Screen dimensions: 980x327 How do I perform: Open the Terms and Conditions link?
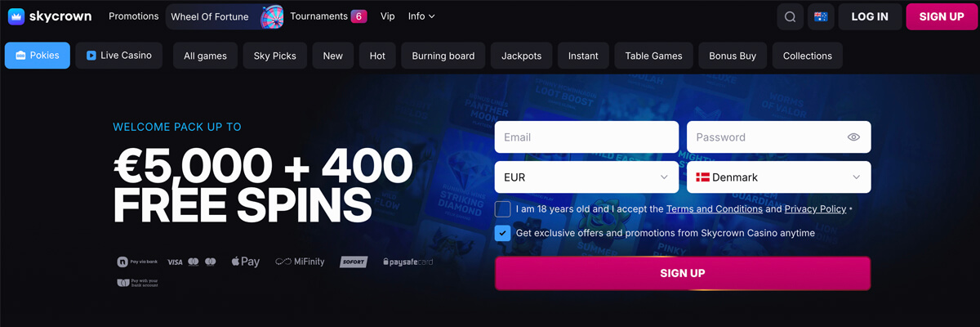pos(715,209)
